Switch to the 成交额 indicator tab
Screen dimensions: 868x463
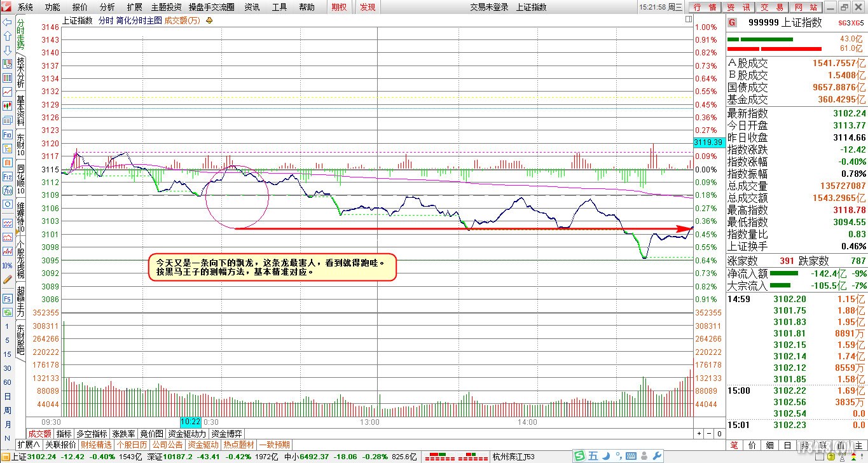click(39, 434)
